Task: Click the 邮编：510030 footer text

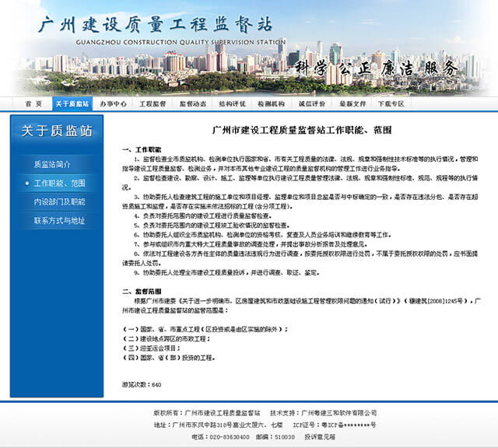Action: (275, 437)
